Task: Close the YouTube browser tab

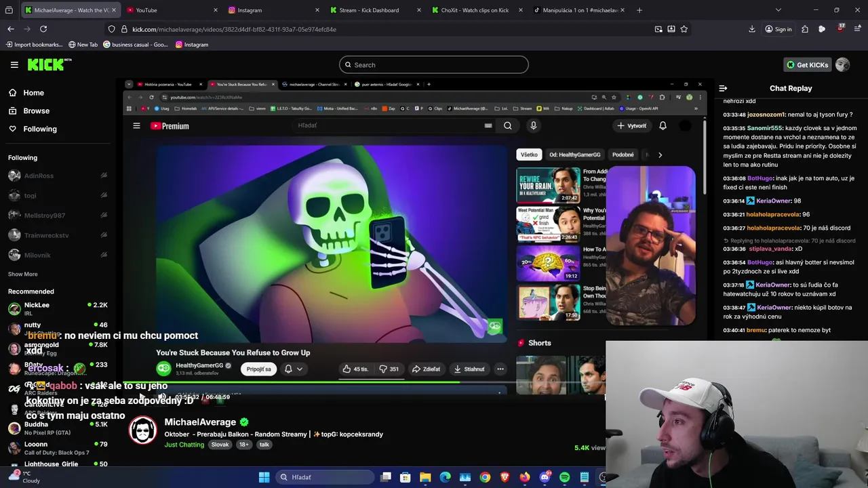Action: click(216, 10)
